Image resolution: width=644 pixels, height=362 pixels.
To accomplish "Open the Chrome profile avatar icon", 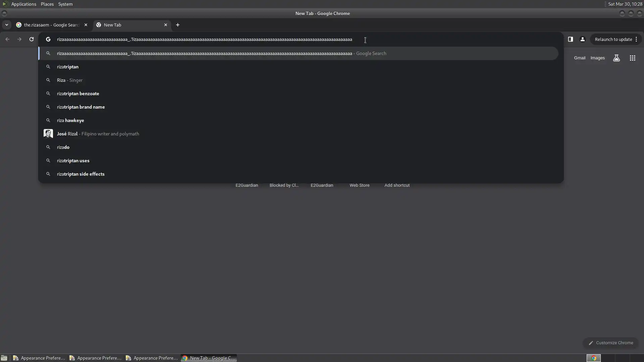I will (582, 39).
